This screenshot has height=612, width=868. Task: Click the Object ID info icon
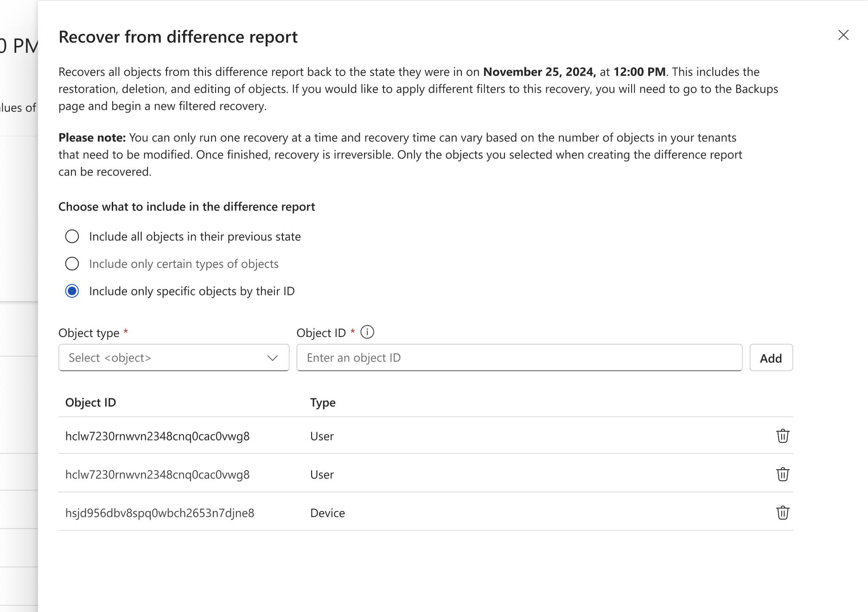pyautogui.click(x=367, y=332)
